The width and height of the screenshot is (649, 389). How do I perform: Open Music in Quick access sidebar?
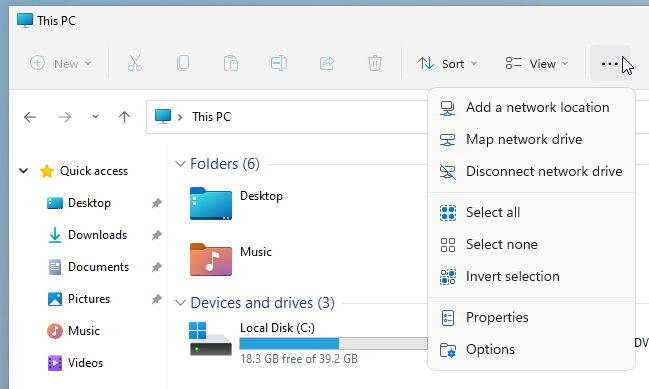click(x=84, y=331)
